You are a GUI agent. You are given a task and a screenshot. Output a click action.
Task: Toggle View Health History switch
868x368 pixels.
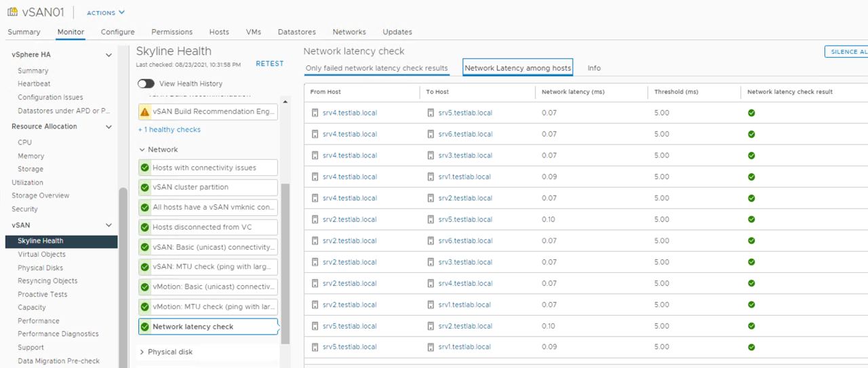(146, 84)
